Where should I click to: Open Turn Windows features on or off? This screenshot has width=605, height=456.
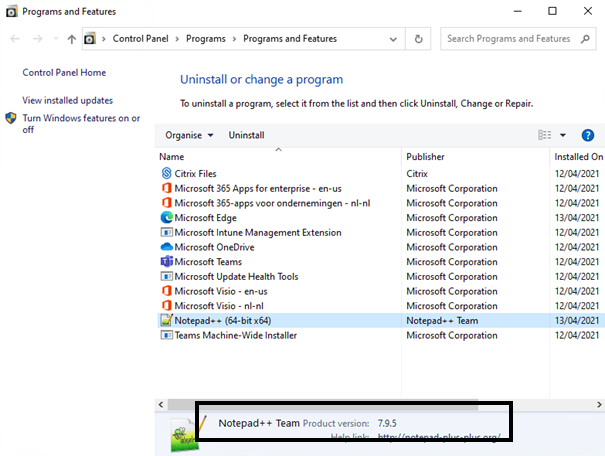81,123
